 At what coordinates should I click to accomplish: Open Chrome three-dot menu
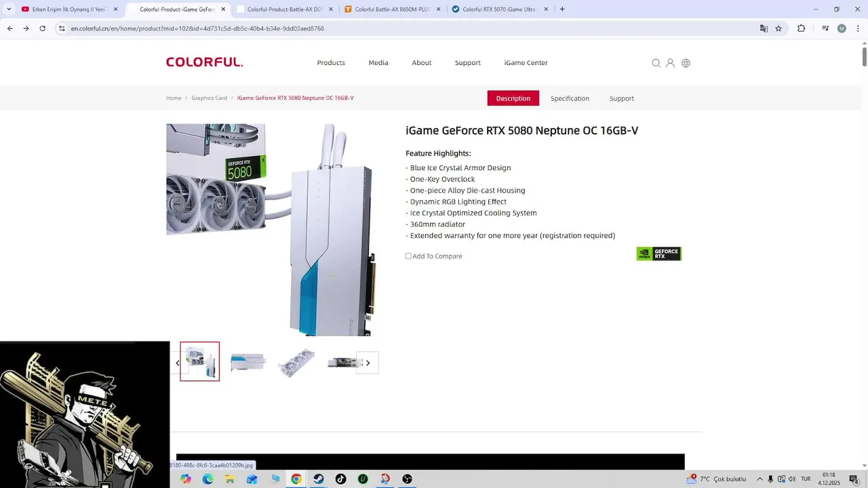pos(858,28)
